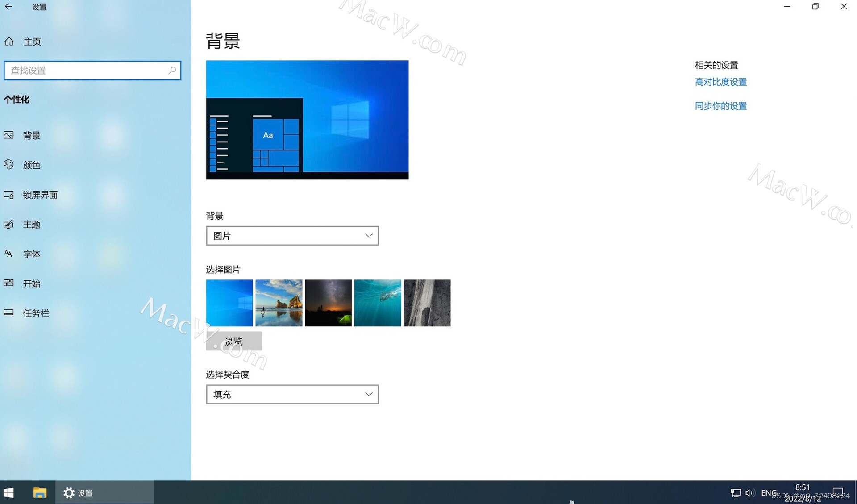This screenshot has height=504, width=857.
Task: Open the network tray icon
Action: point(736,493)
